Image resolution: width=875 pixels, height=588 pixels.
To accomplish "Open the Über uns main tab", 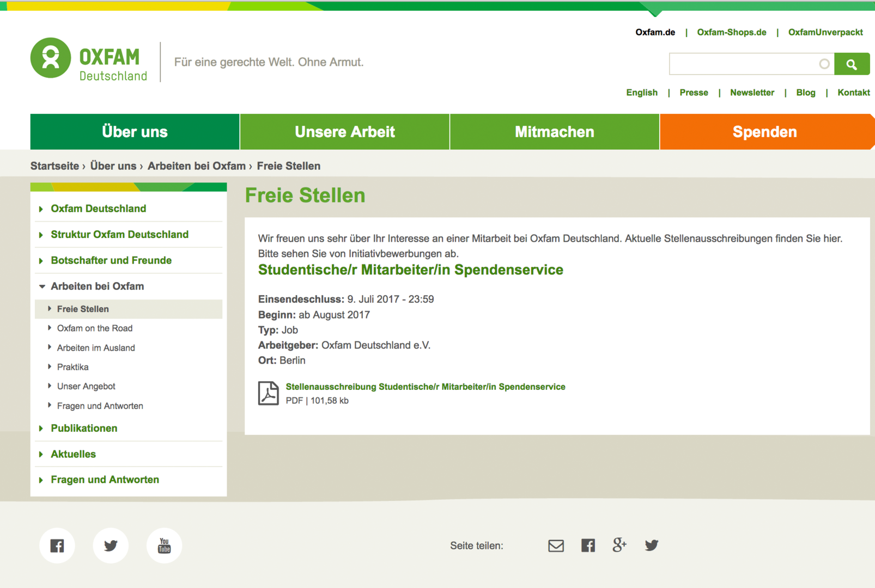I will pos(135,132).
